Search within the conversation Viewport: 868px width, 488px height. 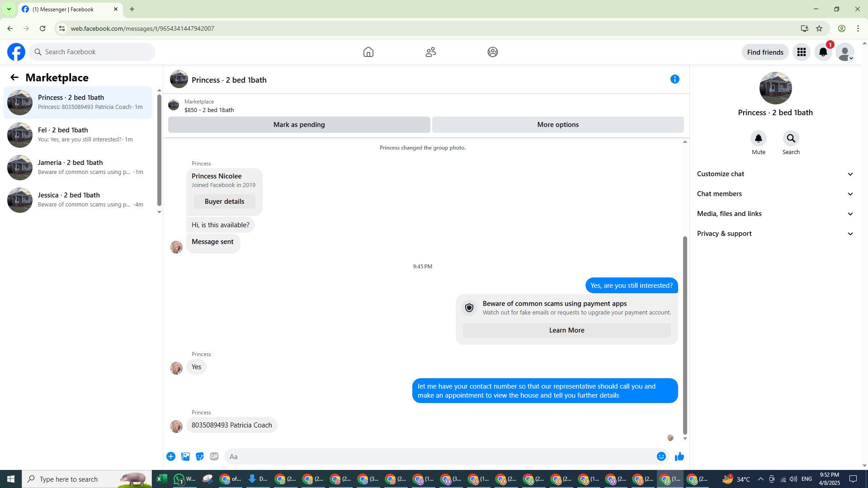[x=791, y=139]
